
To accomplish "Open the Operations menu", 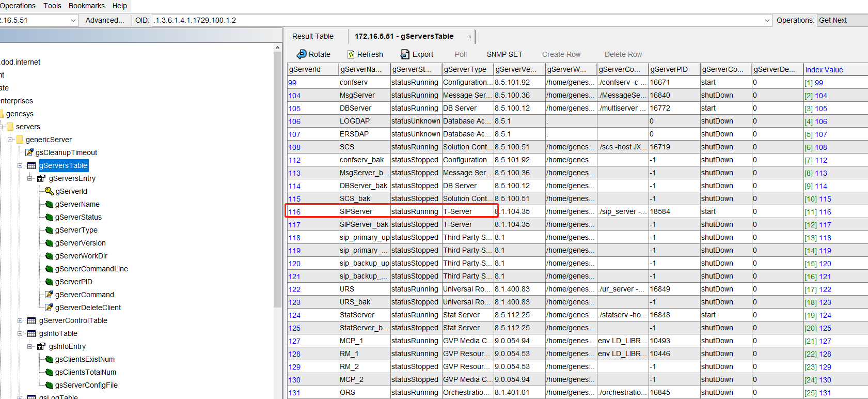I will [18, 6].
